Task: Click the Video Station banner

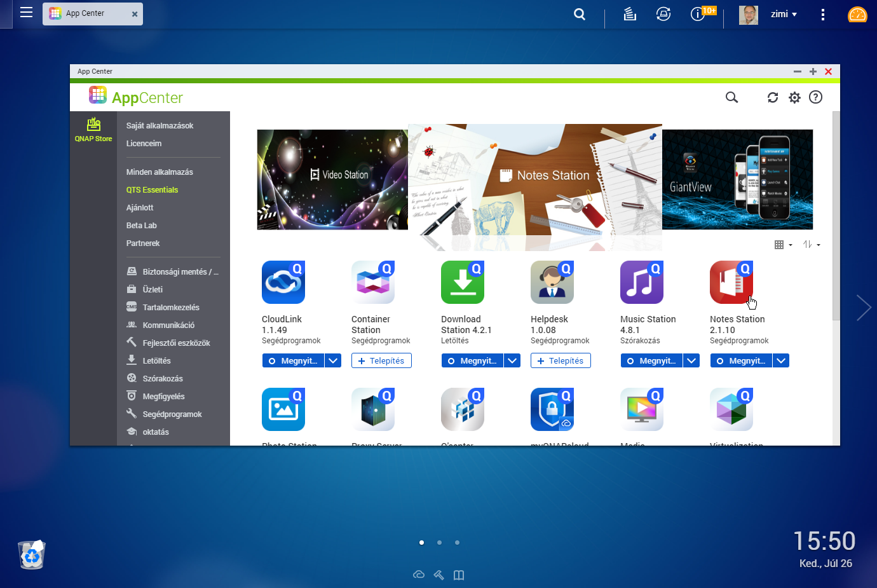Action: tap(332, 179)
